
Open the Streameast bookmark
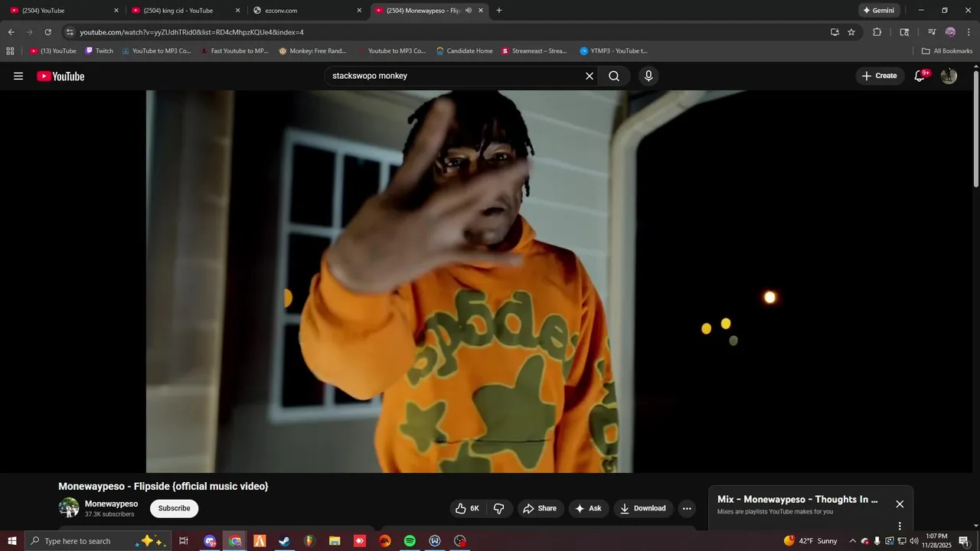534,51
